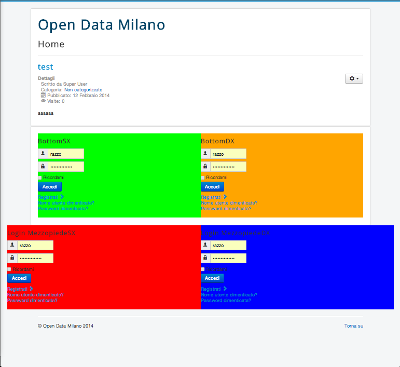The height and width of the screenshot is (367, 400).
Task: Focus the password field in Login MezzepiedeDX
Action: (228, 258)
